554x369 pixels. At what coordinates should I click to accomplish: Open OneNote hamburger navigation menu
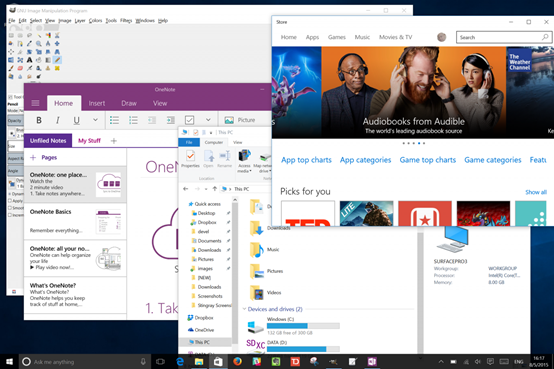coord(35,103)
